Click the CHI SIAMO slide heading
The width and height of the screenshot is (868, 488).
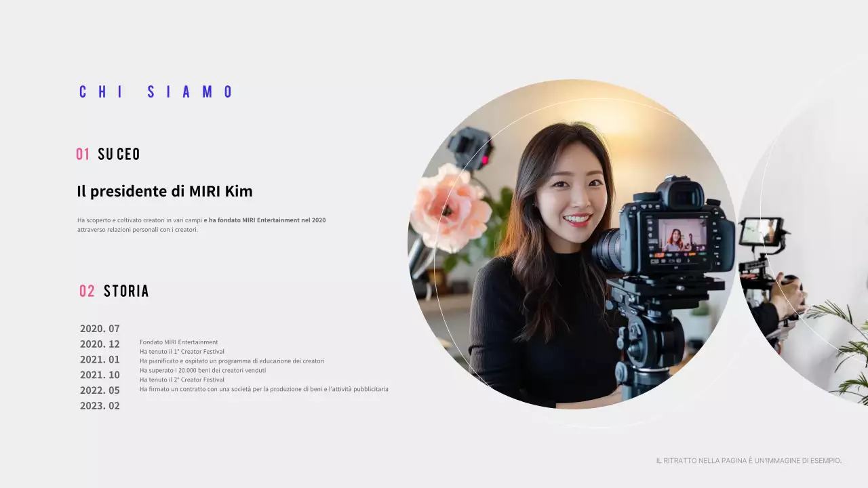tap(157, 92)
